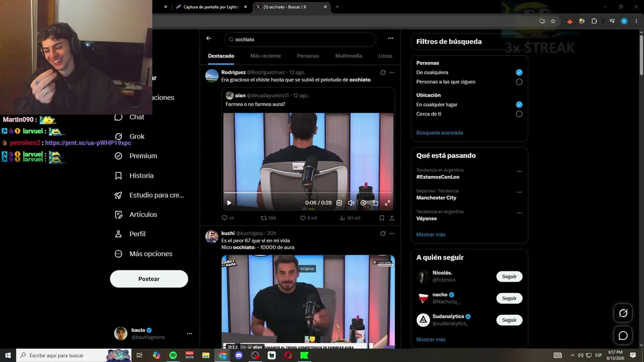Open Discord from the taskbar
This screenshot has width=644, height=362.
pos(239,355)
